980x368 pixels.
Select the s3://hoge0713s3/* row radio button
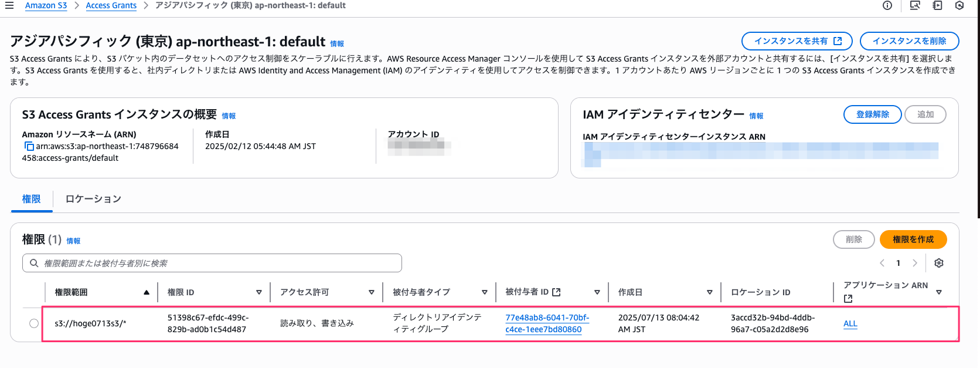point(34,323)
